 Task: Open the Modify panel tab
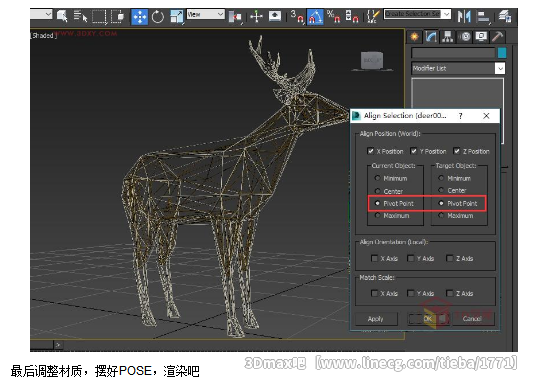431,37
